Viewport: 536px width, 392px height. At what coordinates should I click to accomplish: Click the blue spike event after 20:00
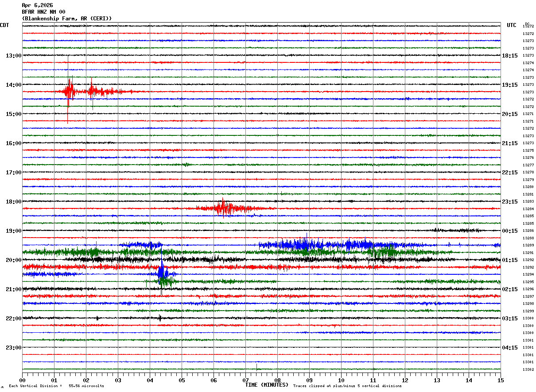point(161,274)
